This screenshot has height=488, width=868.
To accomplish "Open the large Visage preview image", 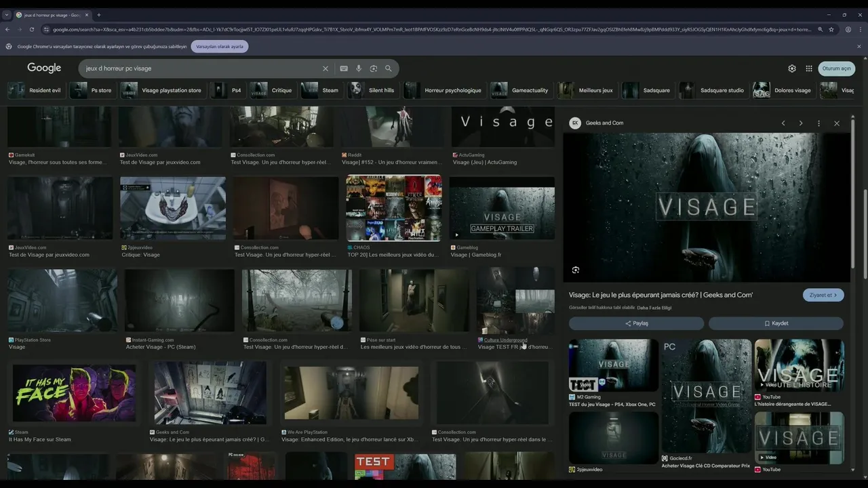I will pyautogui.click(x=707, y=207).
